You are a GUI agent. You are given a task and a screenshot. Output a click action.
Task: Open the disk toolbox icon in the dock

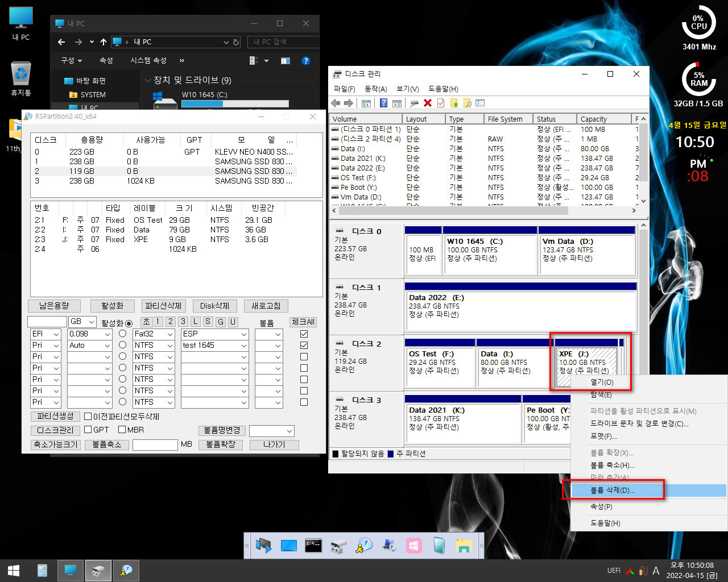pyautogui.click(x=338, y=546)
